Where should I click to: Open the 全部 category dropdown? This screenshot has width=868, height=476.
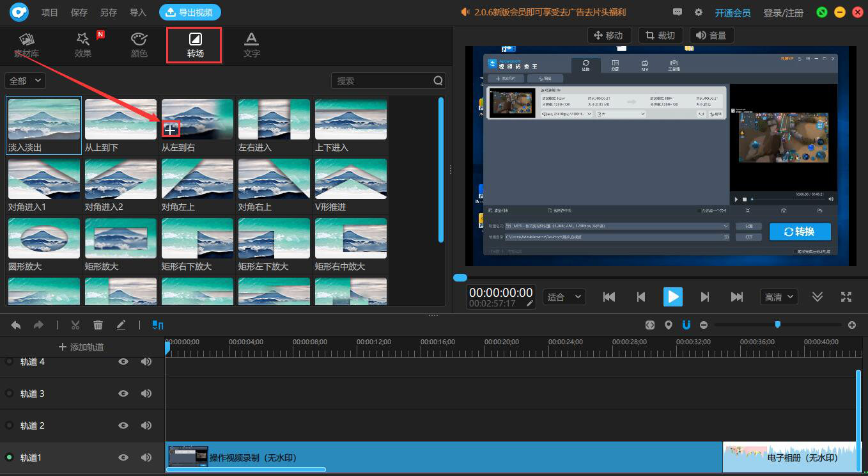(26, 81)
